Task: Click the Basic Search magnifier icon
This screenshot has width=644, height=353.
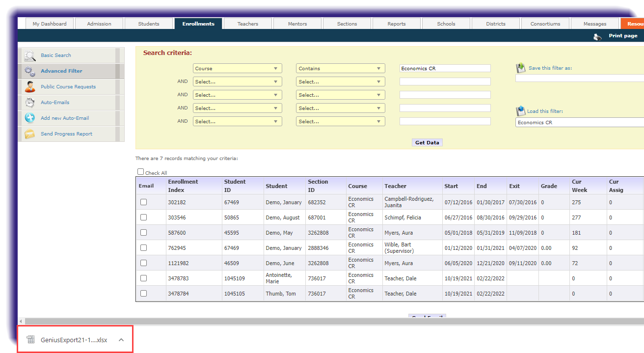Action: click(30, 55)
